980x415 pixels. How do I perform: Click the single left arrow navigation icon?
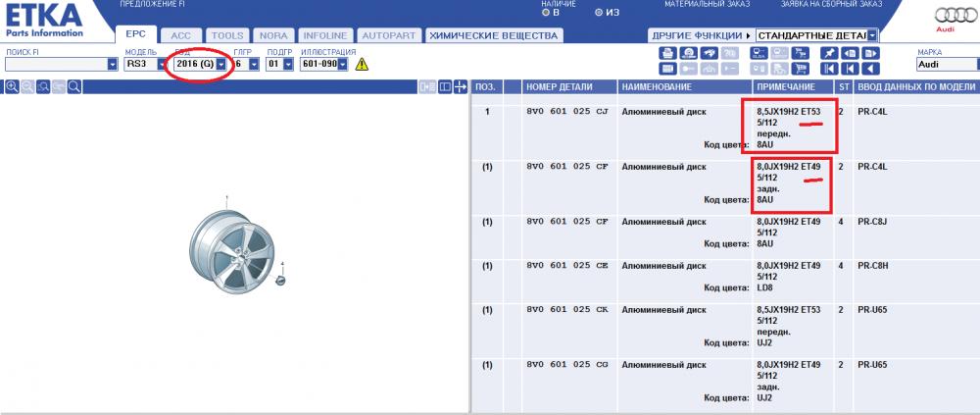[x=871, y=69]
